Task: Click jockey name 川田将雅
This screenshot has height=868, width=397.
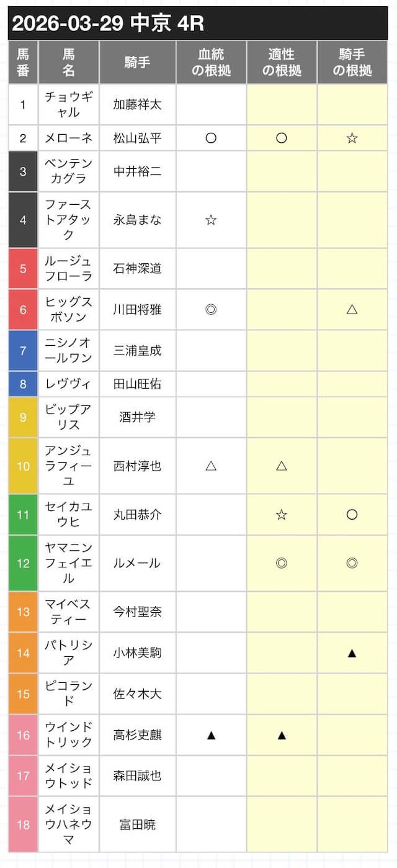Action: point(137,309)
